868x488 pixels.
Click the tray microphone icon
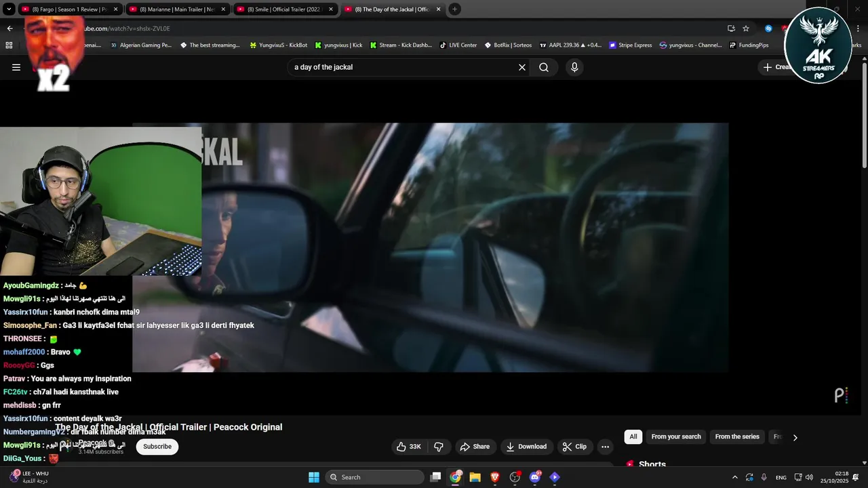tap(764, 477)
